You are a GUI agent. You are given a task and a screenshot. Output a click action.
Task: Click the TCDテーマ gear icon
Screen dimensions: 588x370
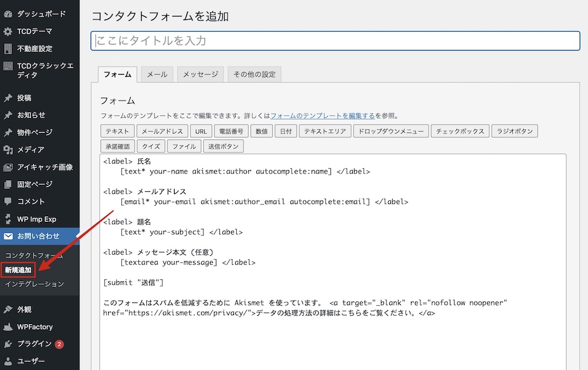point(8,32)
